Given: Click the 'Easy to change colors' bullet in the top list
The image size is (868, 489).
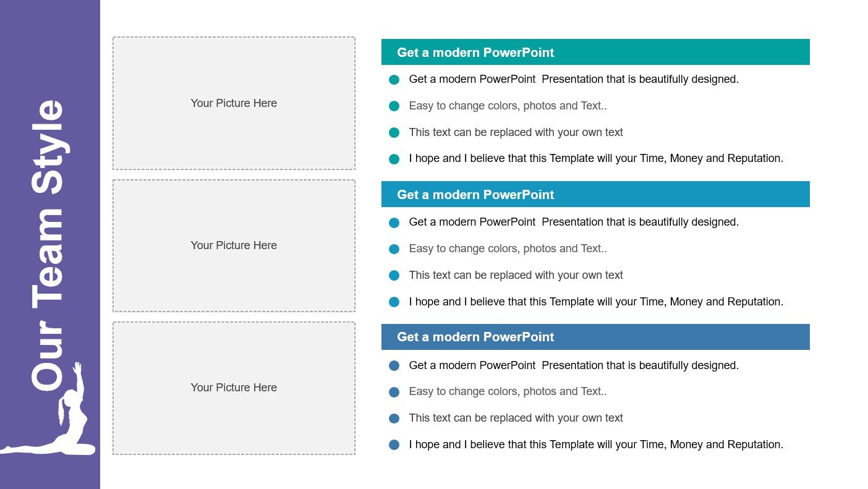Looking at the screenshot, I should click(394, 106).
